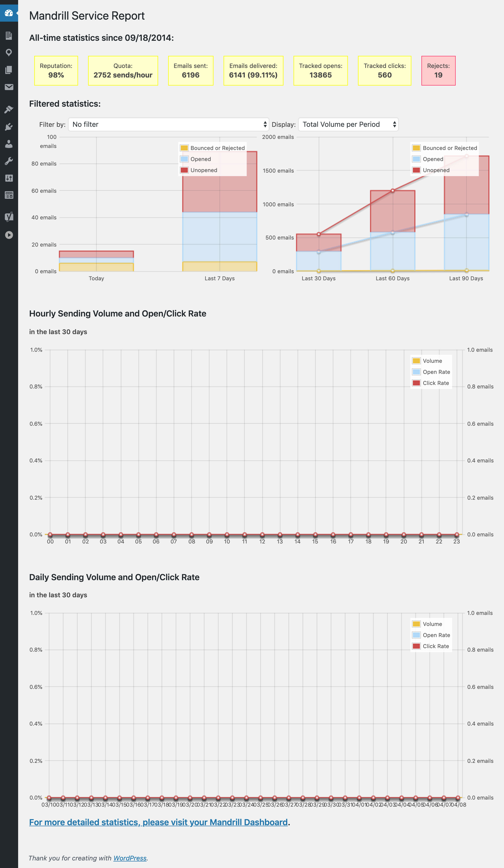Click the Pages sidebar icon
This screenshot has height=868, width=504.
click(x=9, y=70)
